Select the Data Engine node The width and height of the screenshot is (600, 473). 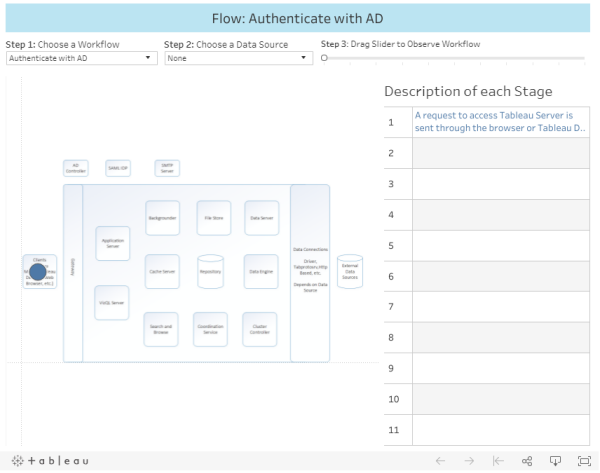261,271
